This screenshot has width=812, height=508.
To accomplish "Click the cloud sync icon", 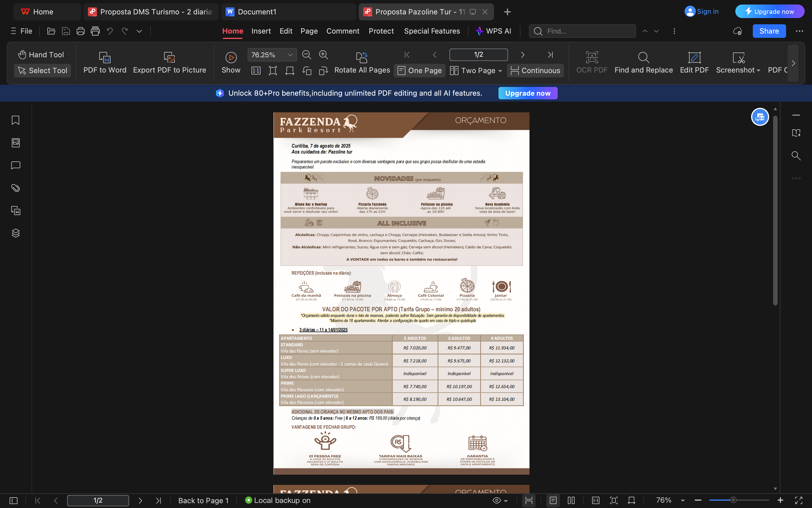I will coord(737,31).
